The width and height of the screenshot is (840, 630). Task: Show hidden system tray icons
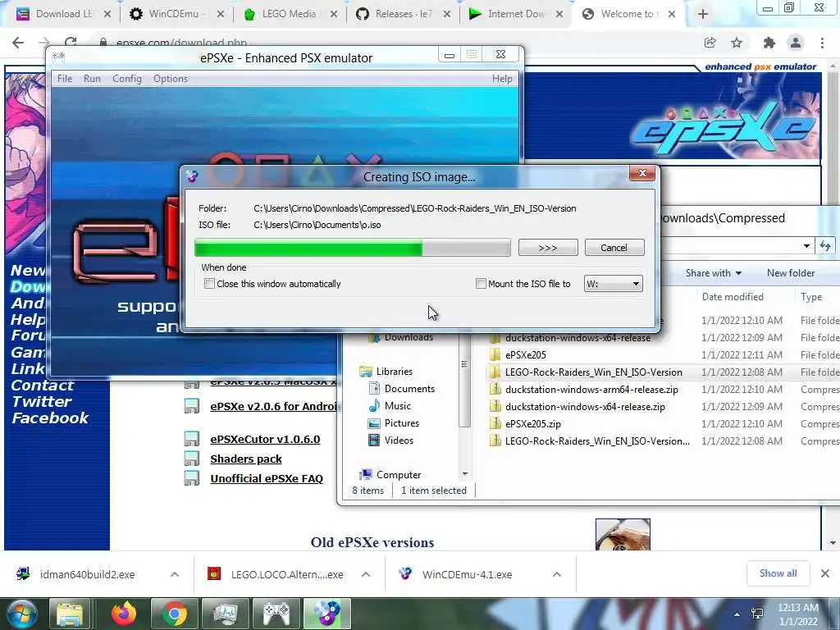coord(737,614)
